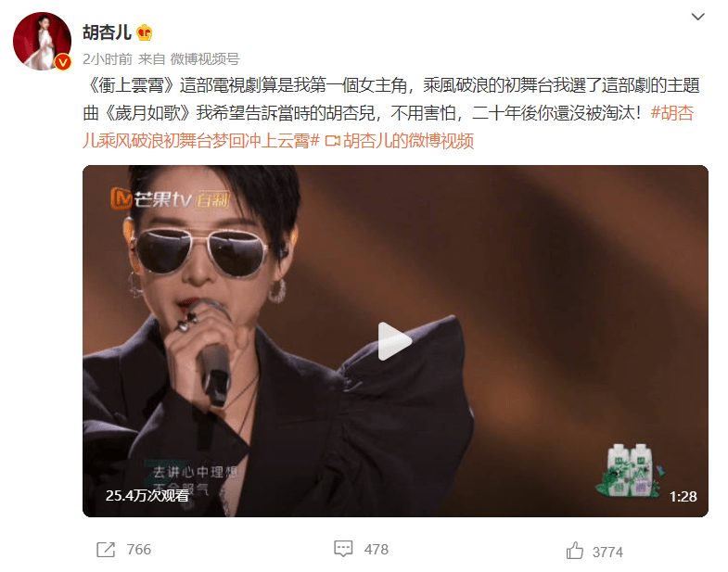Open the 胡杏儿 username link
728x572 pixels.
pos(107,32)
